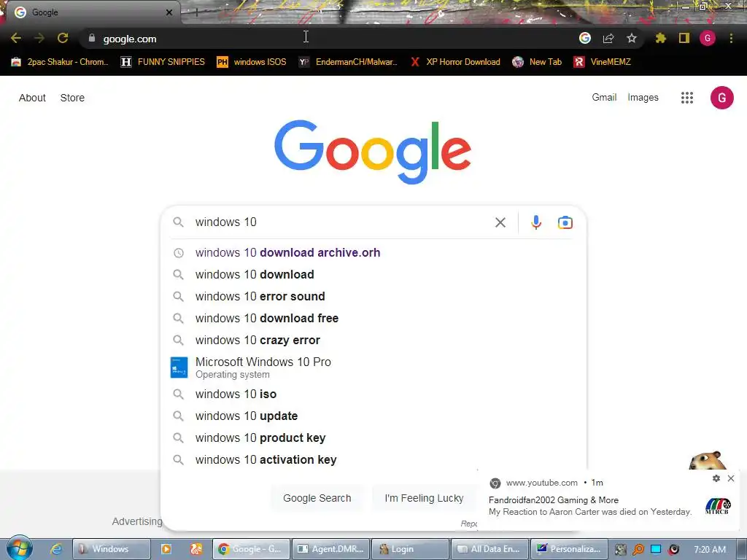The width and height of the screenshot is (747, 560).
Task: Dismiss the YouTube notification
Action: tap(731, 478)
